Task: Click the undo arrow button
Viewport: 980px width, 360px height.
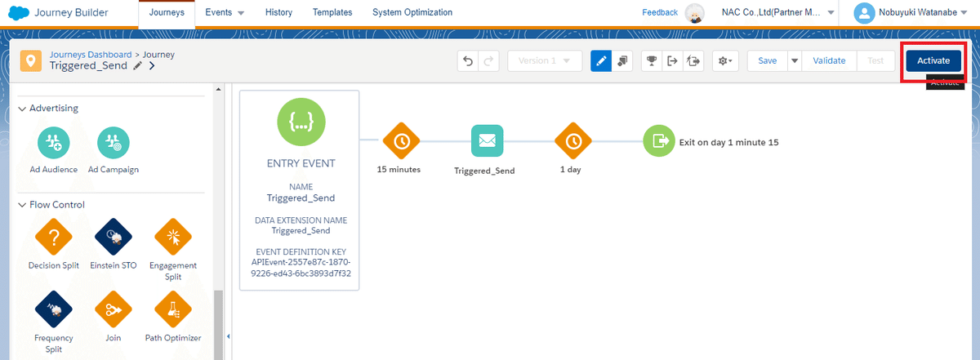Action: 468,61
